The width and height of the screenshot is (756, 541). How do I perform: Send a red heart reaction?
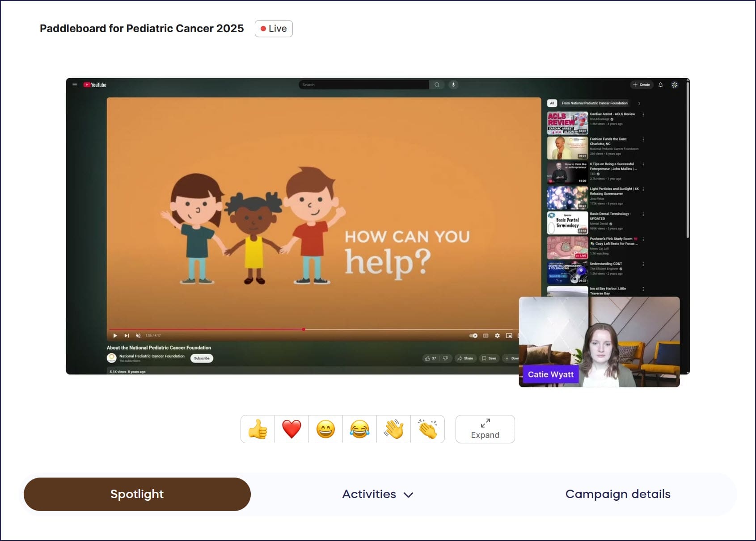click(291, 429)
